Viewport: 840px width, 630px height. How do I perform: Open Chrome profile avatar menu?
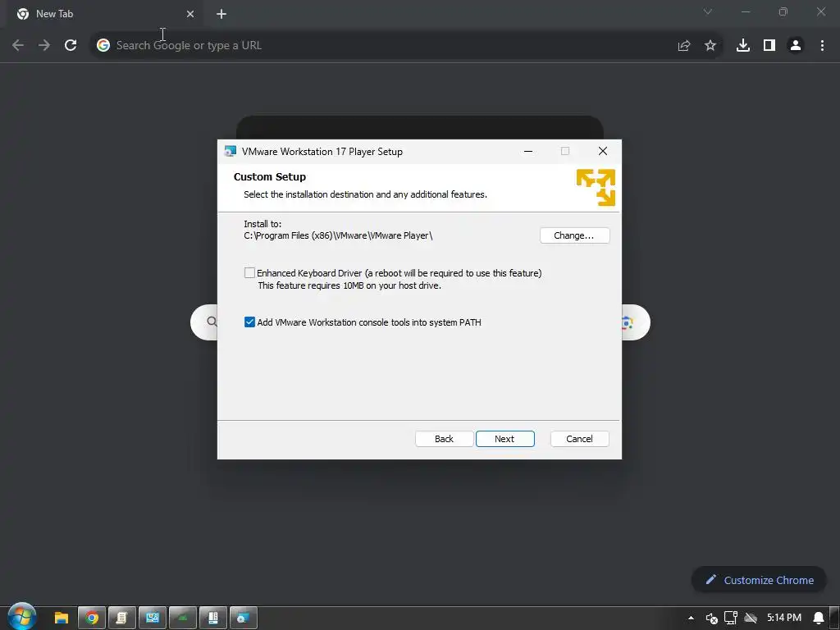click(x=796, y=46)
